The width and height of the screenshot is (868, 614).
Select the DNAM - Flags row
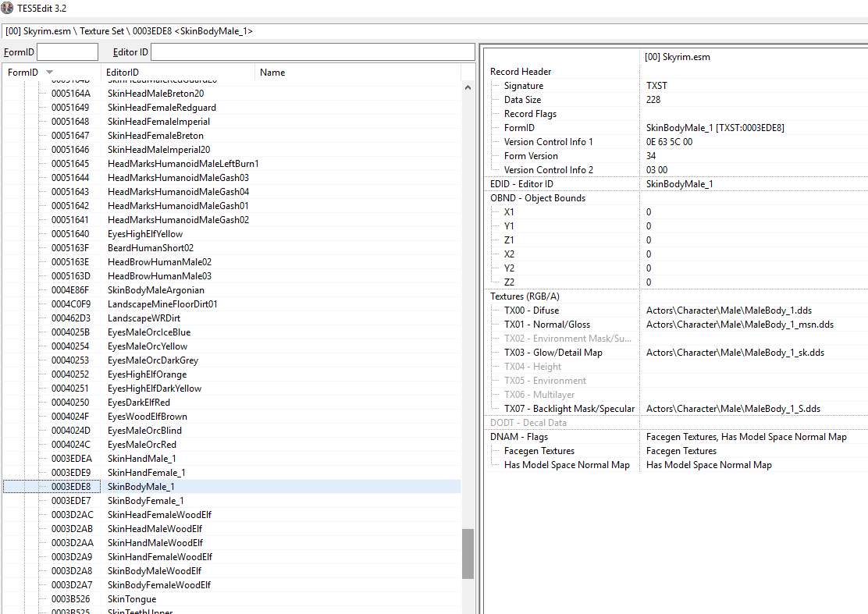677,437
